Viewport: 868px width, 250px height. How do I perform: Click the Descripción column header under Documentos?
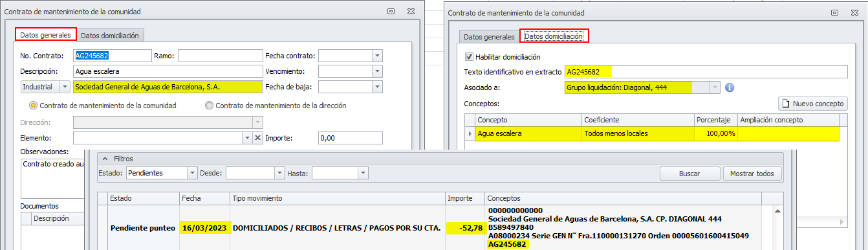[x=58, y=218]
